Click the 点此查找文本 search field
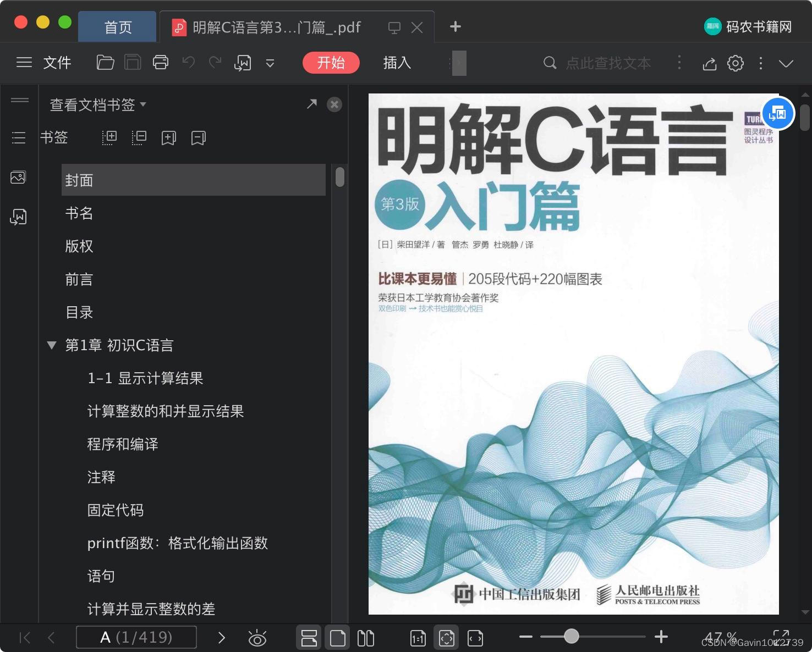Screen dimensions: 812x652 coord(608,63)
